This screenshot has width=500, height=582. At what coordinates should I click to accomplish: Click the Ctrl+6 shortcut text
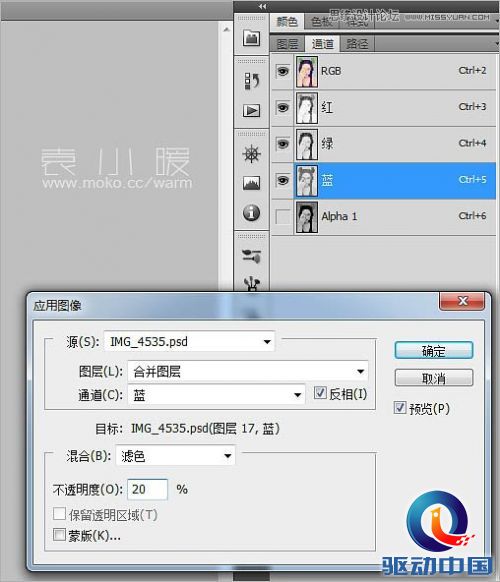472,216
